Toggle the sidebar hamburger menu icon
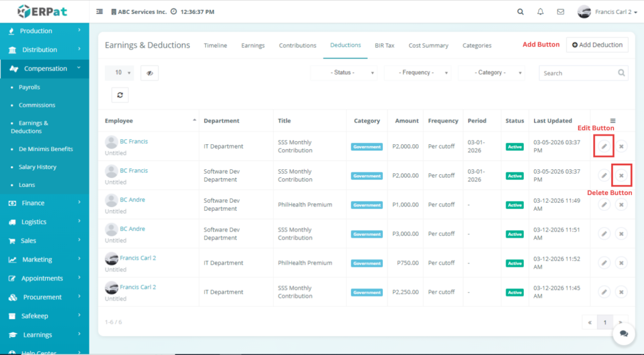Image resolution: width=644 pixels, height=355 pixels. tap(100, 12)
